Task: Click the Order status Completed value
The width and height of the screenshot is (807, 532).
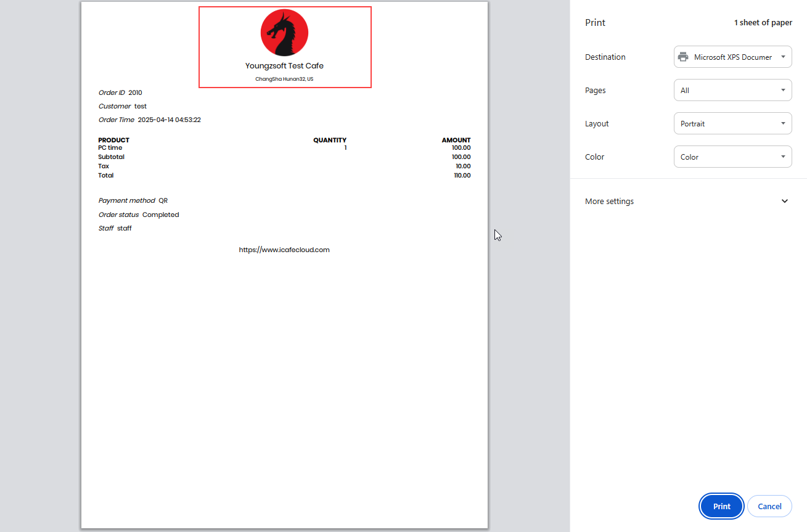Action: tap(161, 215)
